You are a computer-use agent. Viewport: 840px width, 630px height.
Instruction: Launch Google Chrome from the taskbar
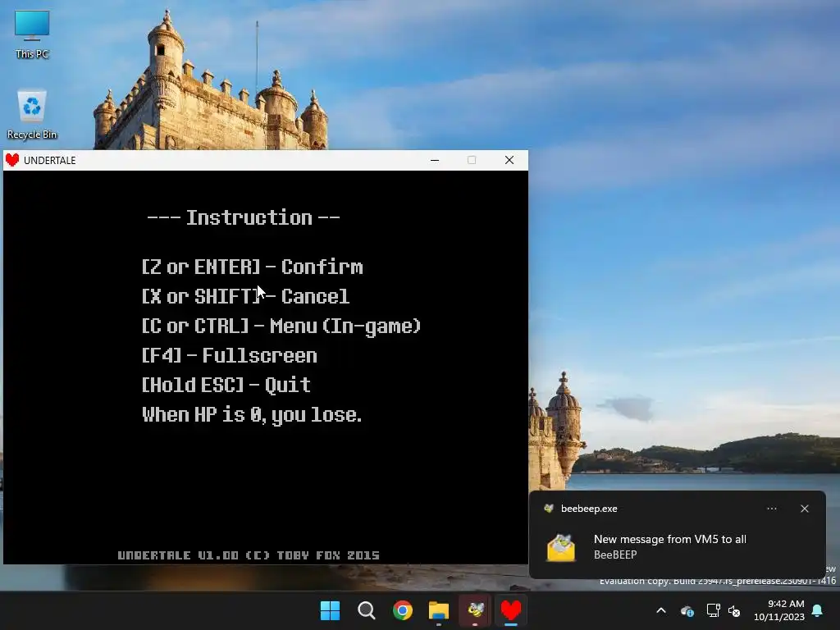tap(402, 610)
